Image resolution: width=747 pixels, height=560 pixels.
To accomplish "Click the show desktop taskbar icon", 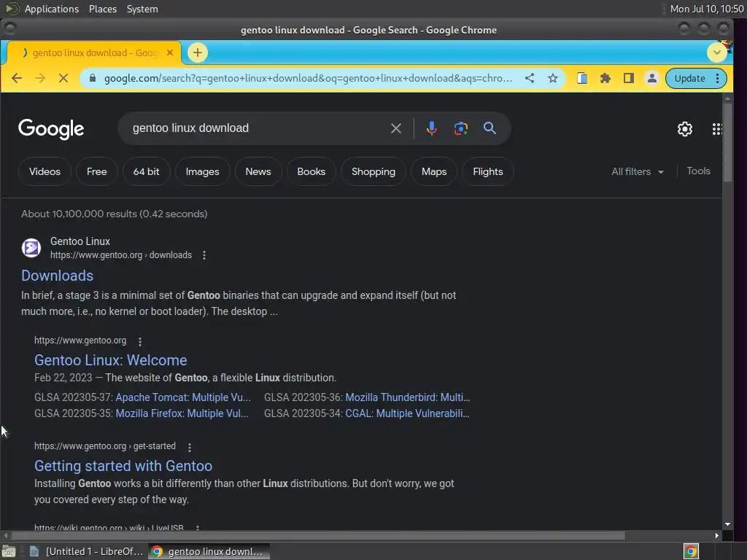I will [9, 551].
